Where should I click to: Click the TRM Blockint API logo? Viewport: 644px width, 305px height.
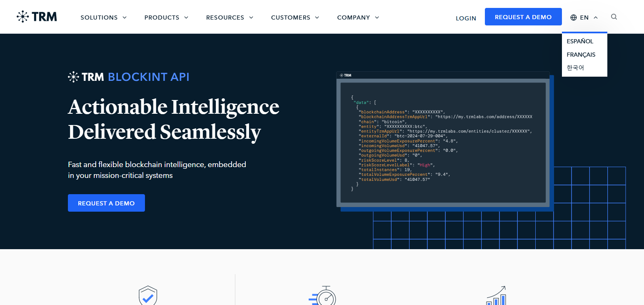129,77
